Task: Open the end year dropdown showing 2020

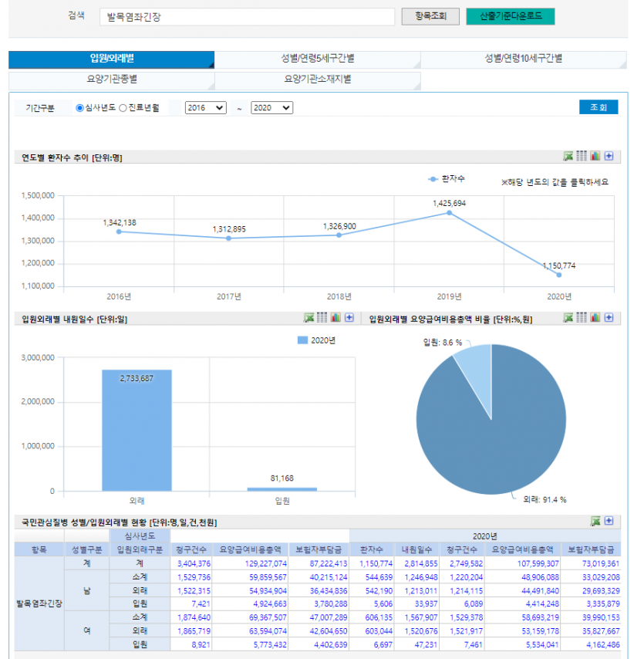Action: tap(272, 109)
